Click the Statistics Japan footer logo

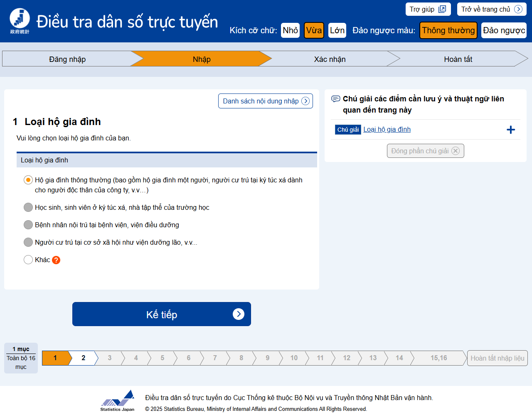tap(118, 401)
